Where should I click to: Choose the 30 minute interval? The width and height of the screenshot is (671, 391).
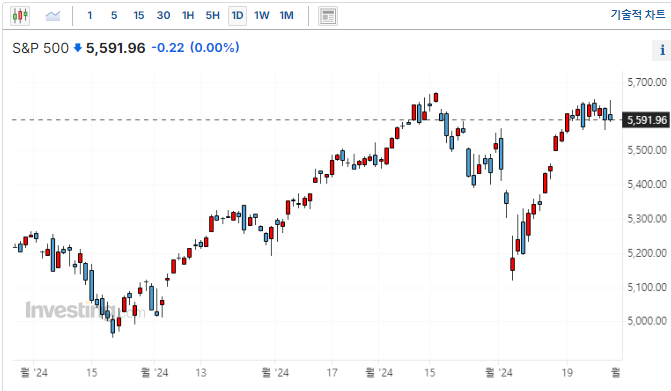coord(163,16)
